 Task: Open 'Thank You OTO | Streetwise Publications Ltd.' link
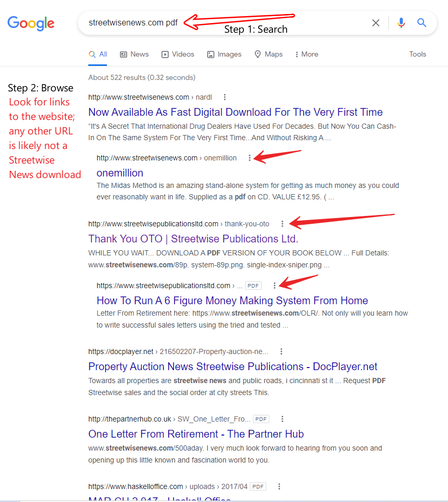pyautogui.click(x=193, y=239)
